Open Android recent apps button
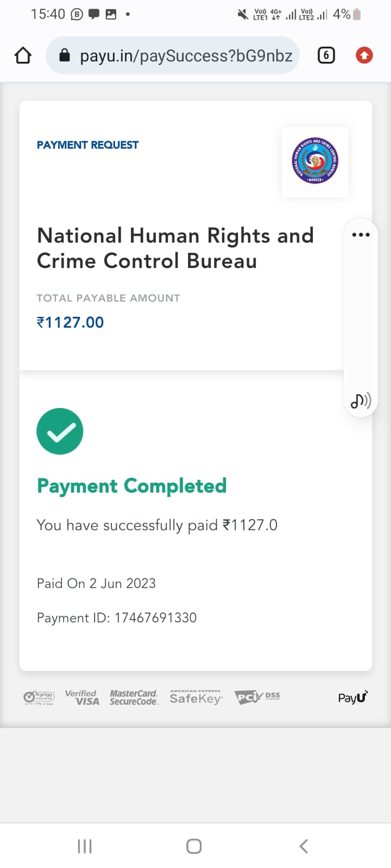Screen dimensions: 391x868 point(85,846)
